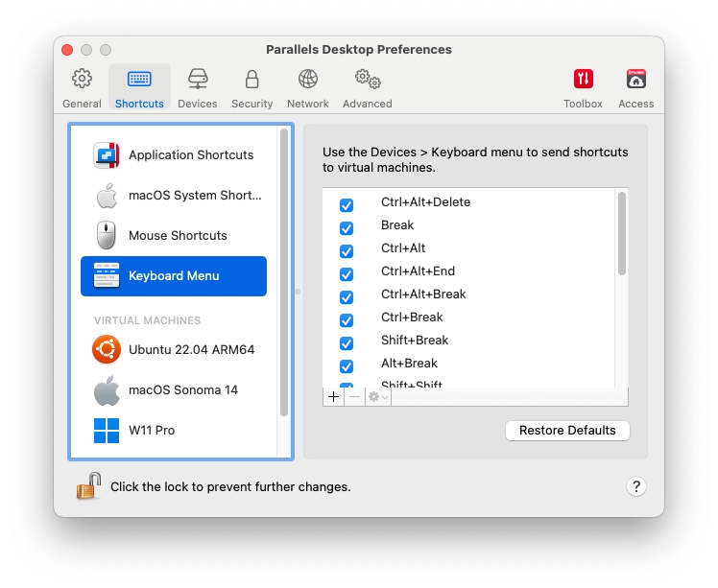The height and width of the screenshot is (588, 718).
Task: Disable the Ctrl+Alt+End shortcut checkbox
Action: pos(347,274)
